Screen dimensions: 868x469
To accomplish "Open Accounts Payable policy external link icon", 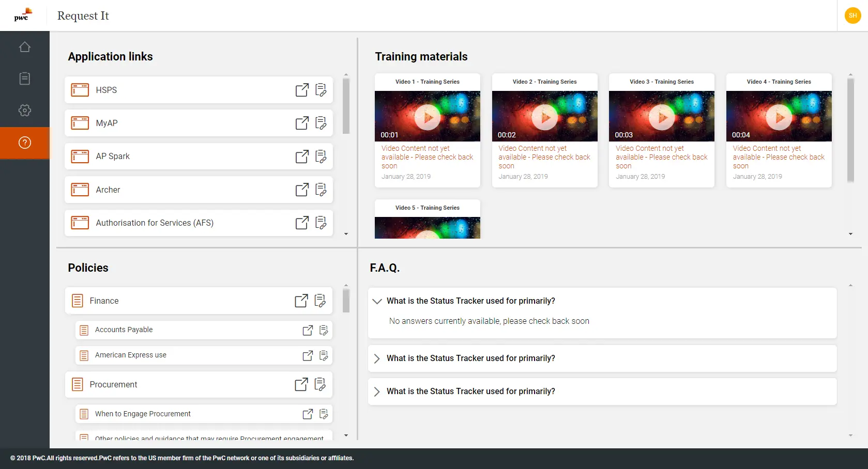I will pyautogui.click(x=308, y=330).
